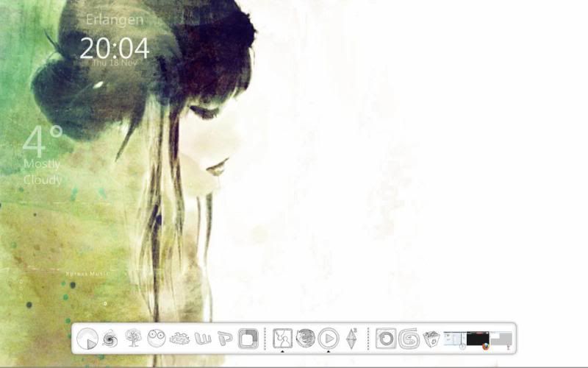The width and height of the screenshot is (588, 368).
Task: Launch the tree icon in the dock
Action: (x=133, y=339)
